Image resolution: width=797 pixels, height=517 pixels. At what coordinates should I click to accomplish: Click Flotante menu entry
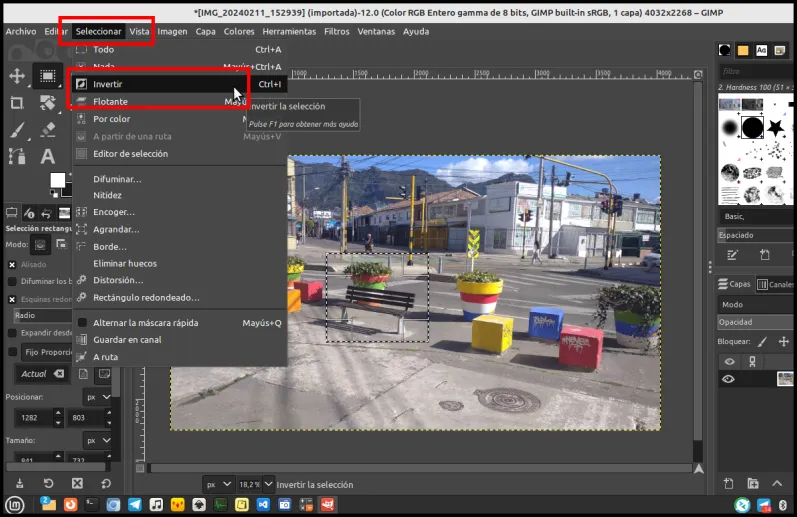[x=179, y=102]
